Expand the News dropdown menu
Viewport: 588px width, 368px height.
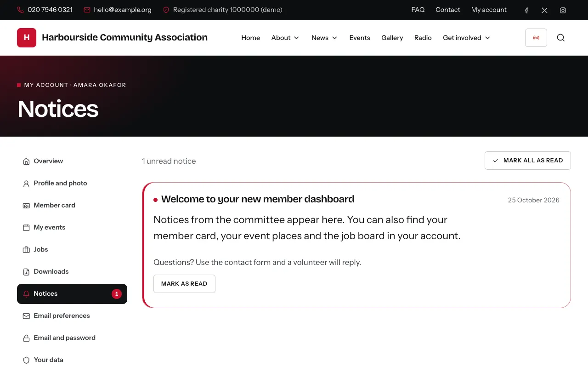[x=324, y=38]
